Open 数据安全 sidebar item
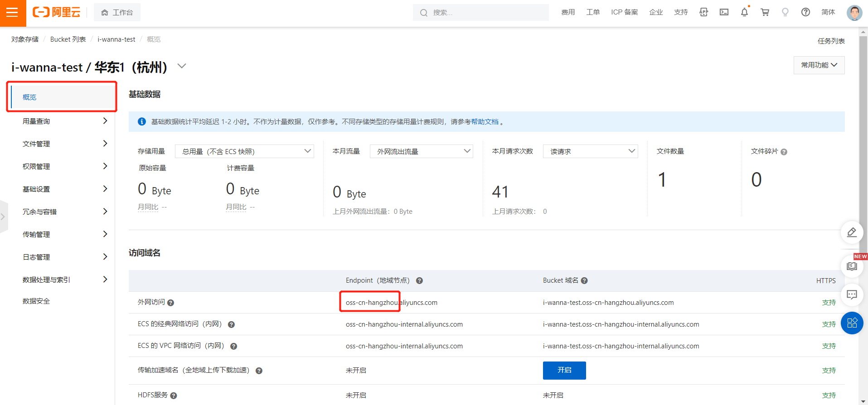Image resolution: width=868 pixels, height=405 pixels. pos(36,301)
